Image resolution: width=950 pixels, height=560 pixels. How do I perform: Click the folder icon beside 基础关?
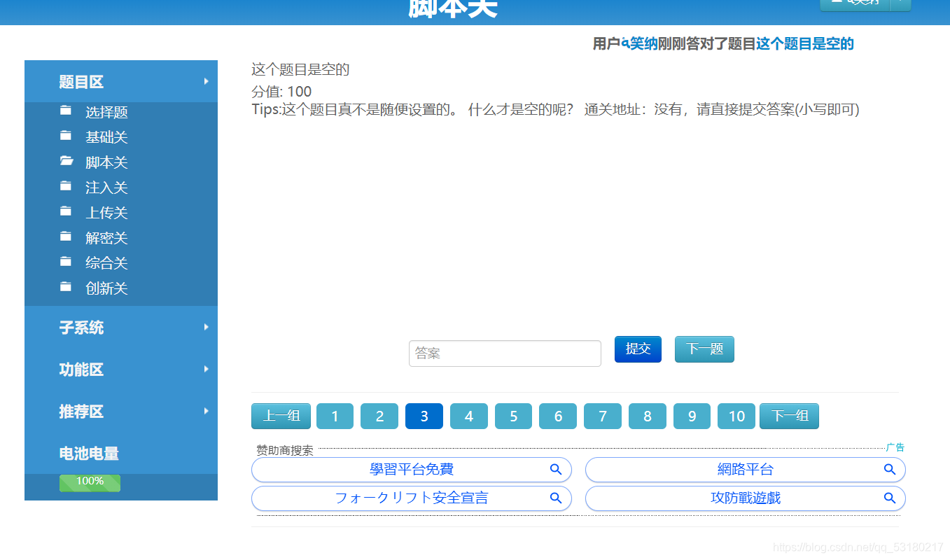(x=66, y=135)
